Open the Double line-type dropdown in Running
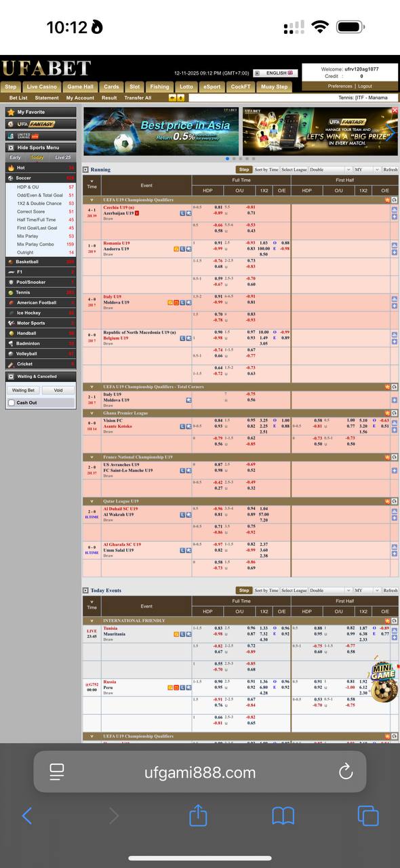The width and height of the screenshot is (400, 868). pos(330,170)
